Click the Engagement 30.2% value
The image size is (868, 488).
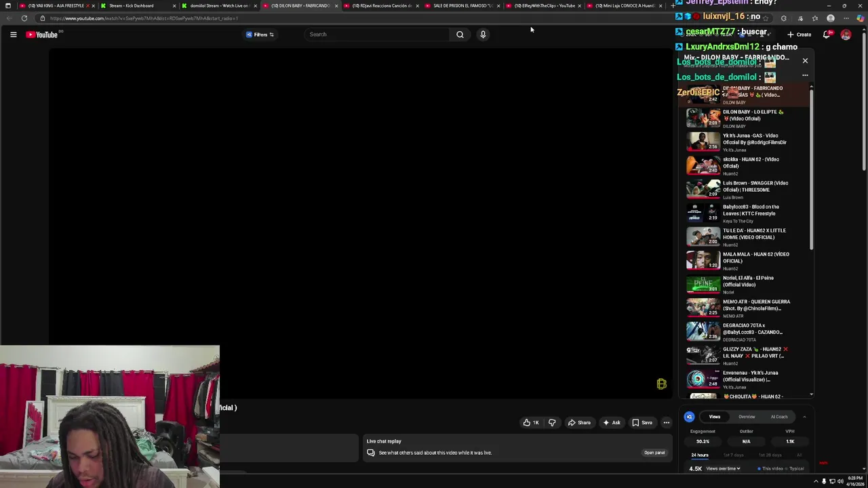coord(703,441)
